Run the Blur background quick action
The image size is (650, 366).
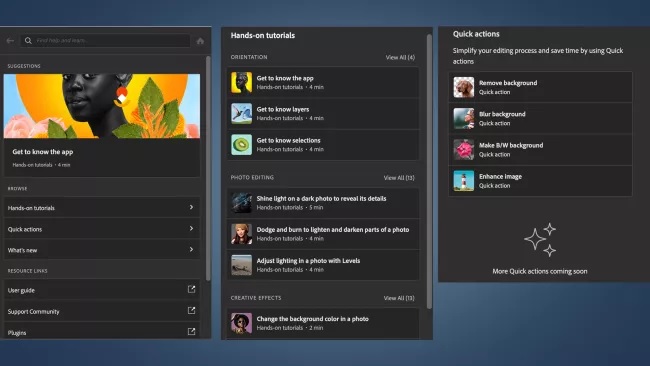541,119
